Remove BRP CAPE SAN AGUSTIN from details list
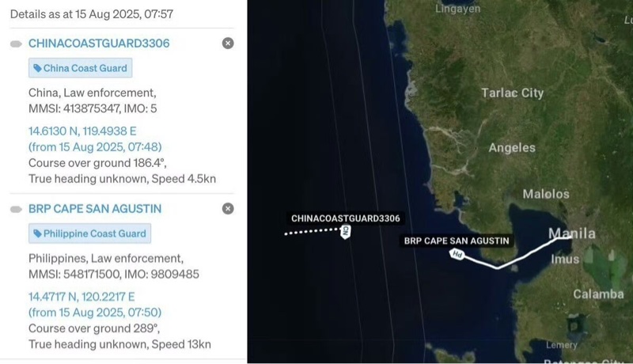The width and height of the screenshot is (633, 364). [x=228, y=209]
